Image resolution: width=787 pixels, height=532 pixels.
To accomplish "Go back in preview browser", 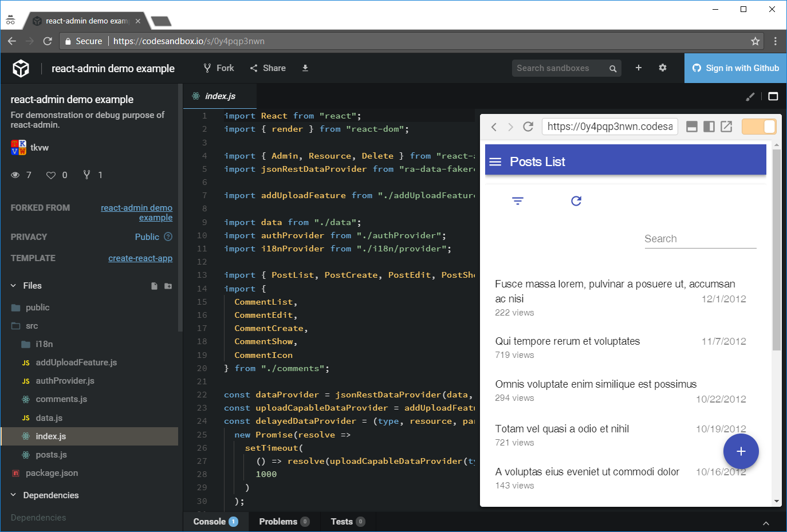I will 494,127.
